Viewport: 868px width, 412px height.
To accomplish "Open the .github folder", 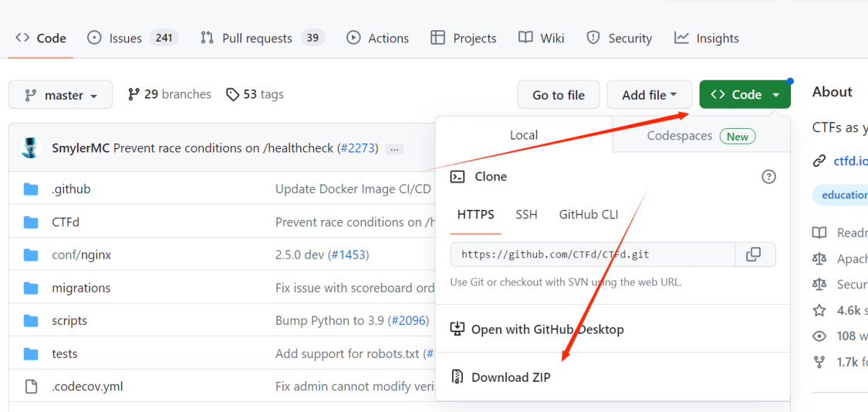I will pos(71,189).
